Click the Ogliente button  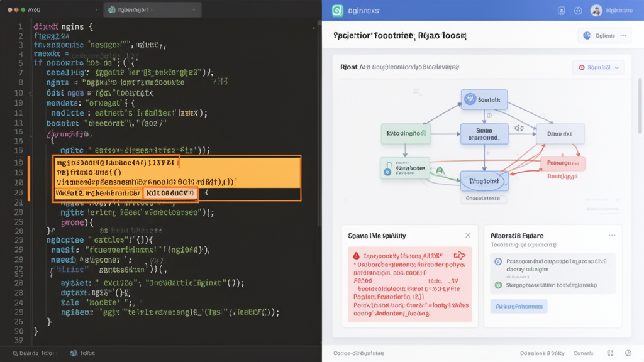(x=604, y=36)
